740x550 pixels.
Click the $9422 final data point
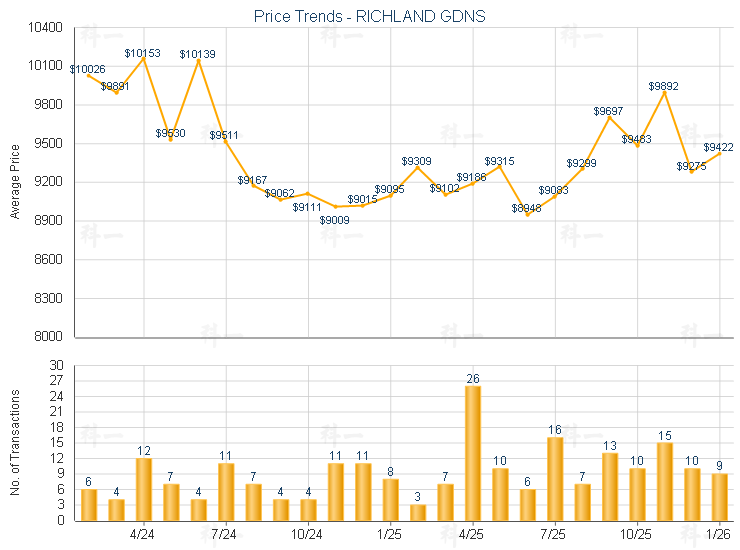coord(719,152)
